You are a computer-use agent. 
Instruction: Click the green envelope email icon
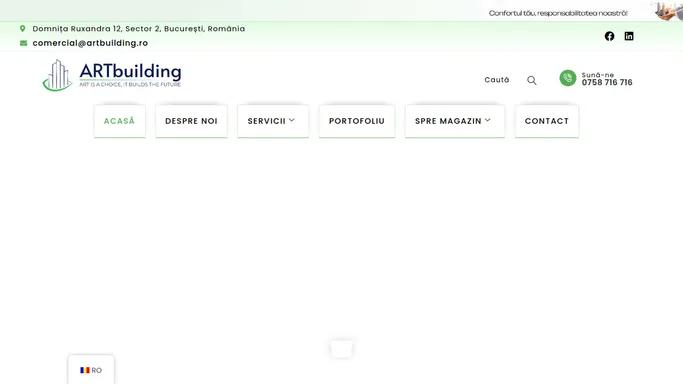[24, 43]
